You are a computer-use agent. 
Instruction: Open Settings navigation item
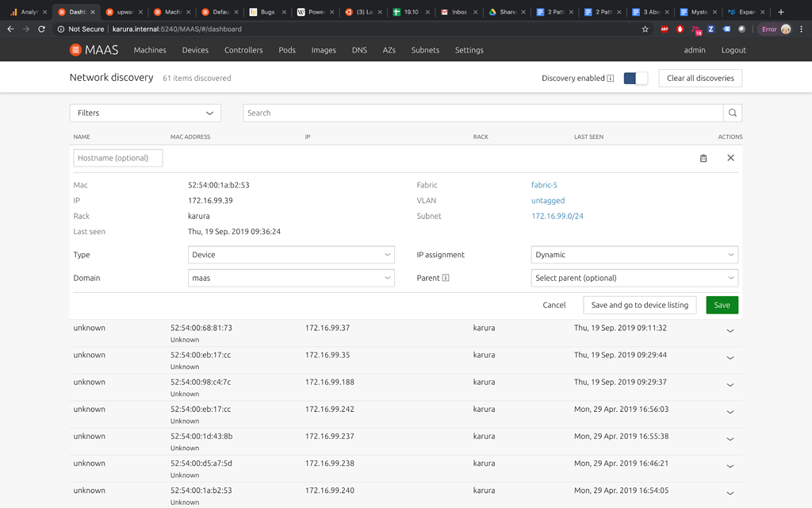coord(469,50)
